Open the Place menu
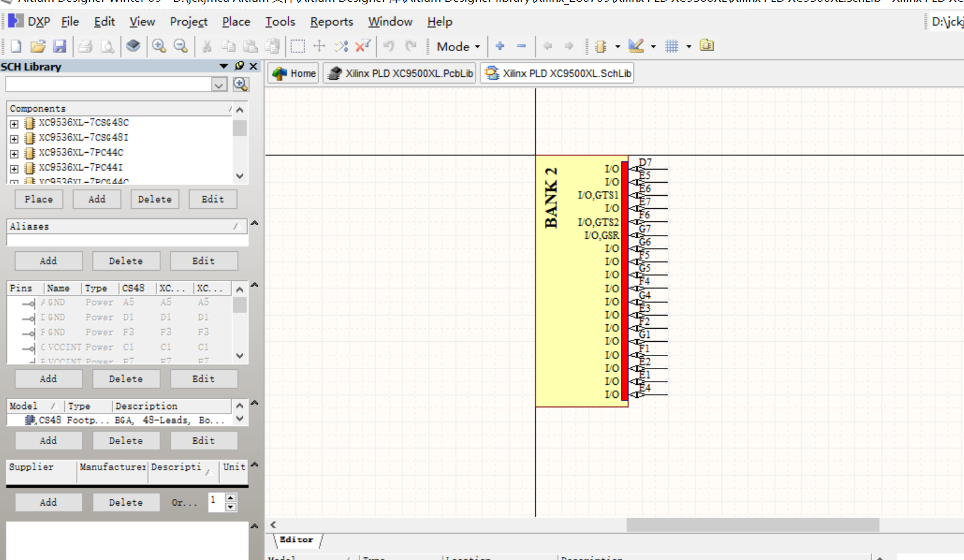The width and height of the screenshot is (964, 560). coord(236,22)
